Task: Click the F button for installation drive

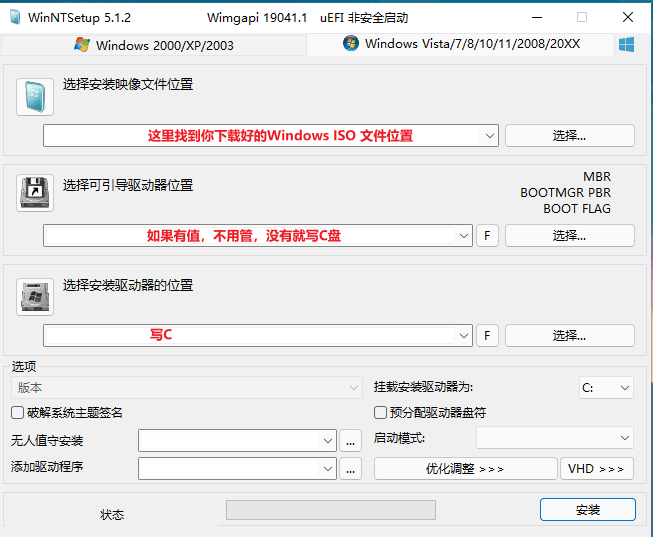Action: click(x=487, y=336)
